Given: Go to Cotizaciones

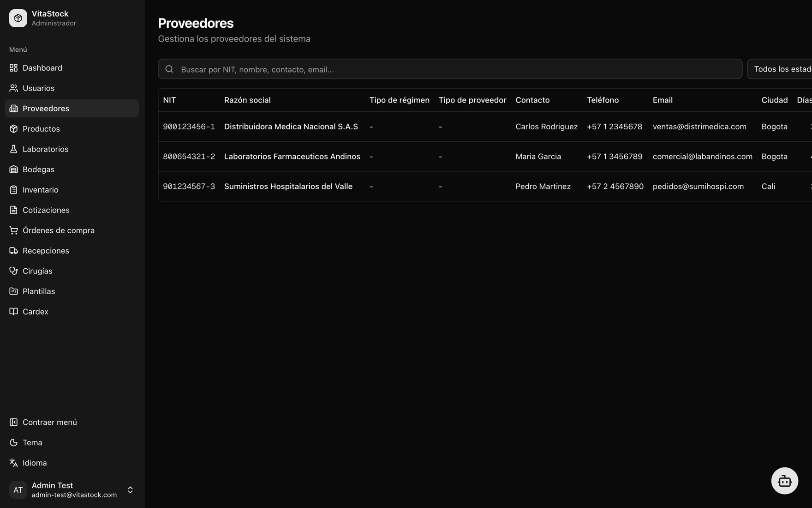Looking at the screenshot, I should [x=72, y=210].
